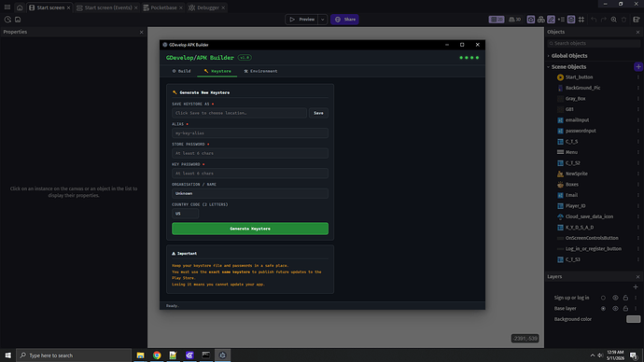Click the save project icon
The width and height of the screenshot is (644, 362).
[18, 20]
